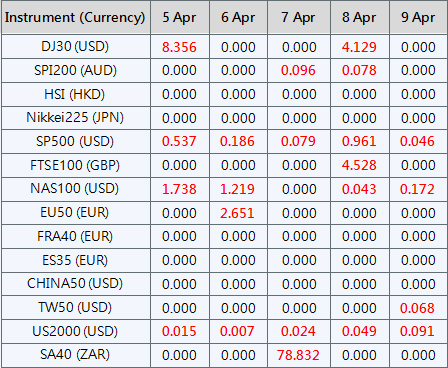Viewport: 448px width, 368px height.
Task: Click the 8 Apr column header
Action: point(359,17)
